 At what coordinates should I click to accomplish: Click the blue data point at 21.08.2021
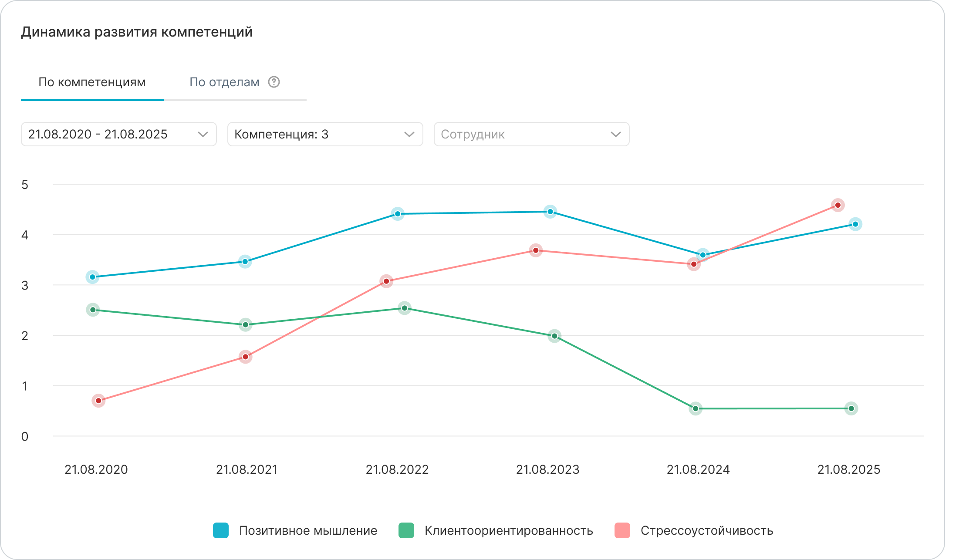(x=245, y=262)
